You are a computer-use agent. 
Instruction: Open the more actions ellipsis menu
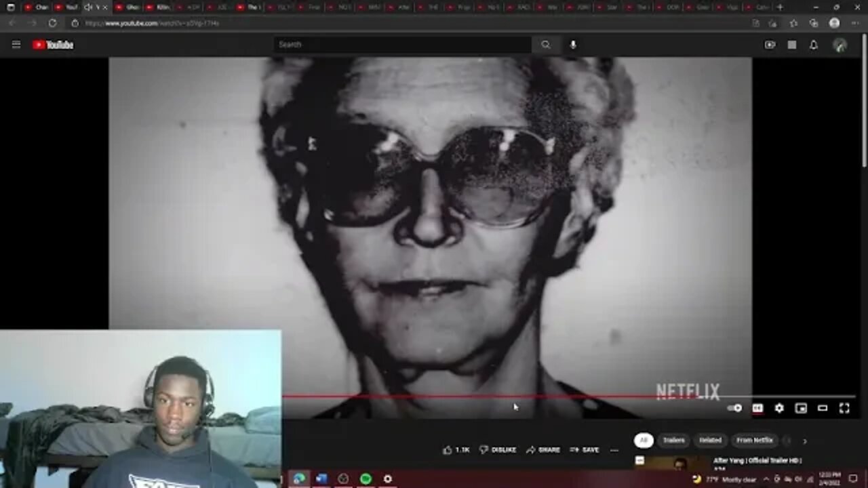pyautogui.click(x=614, y=449)
